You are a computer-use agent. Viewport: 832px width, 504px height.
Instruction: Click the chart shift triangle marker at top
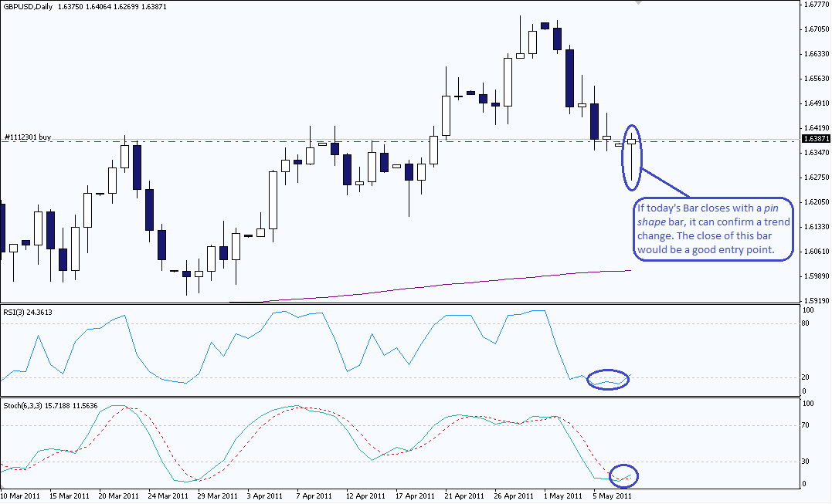[637, 3]
